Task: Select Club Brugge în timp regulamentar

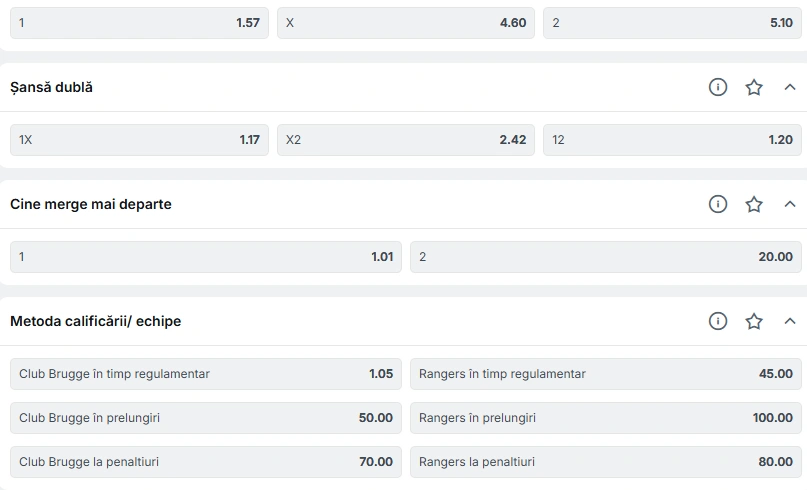Action: pyautogui.click(x=206, y=374)
